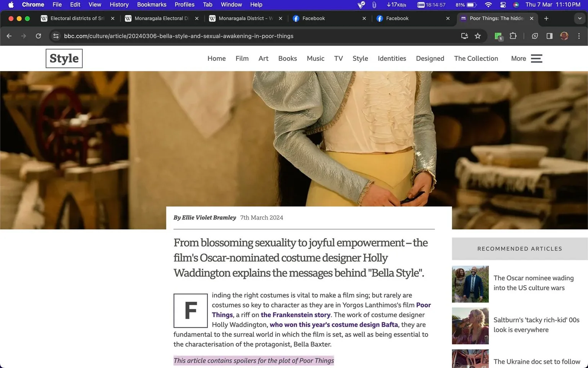
Task: Open the three-dot Chrome menu
Action: 579,36
